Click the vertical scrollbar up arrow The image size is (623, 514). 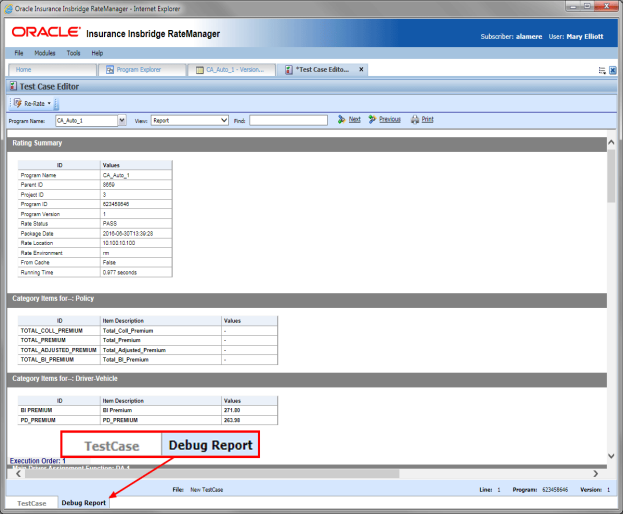tap(611, 142)
